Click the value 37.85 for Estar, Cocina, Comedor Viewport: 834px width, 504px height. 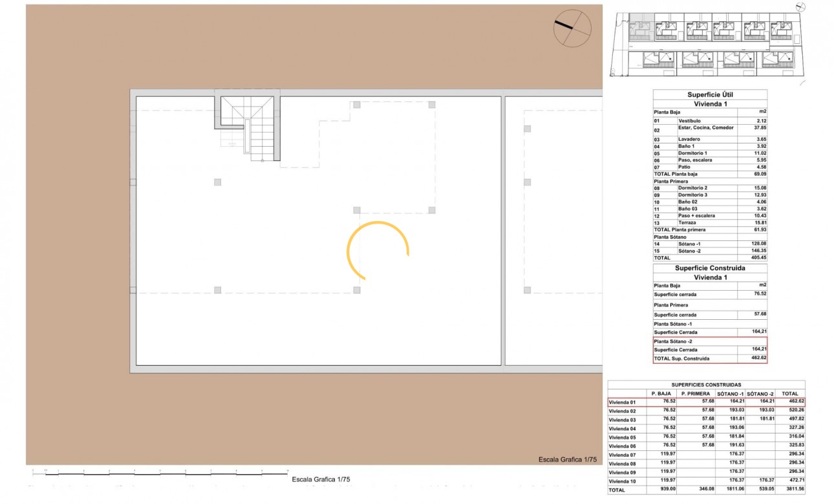760,127
